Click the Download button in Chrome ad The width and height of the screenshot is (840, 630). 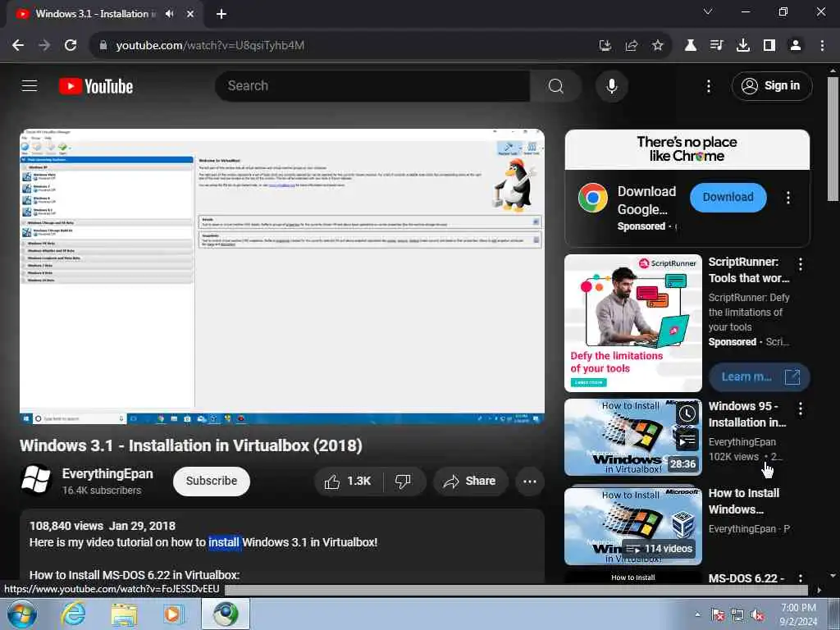[728, 197]
